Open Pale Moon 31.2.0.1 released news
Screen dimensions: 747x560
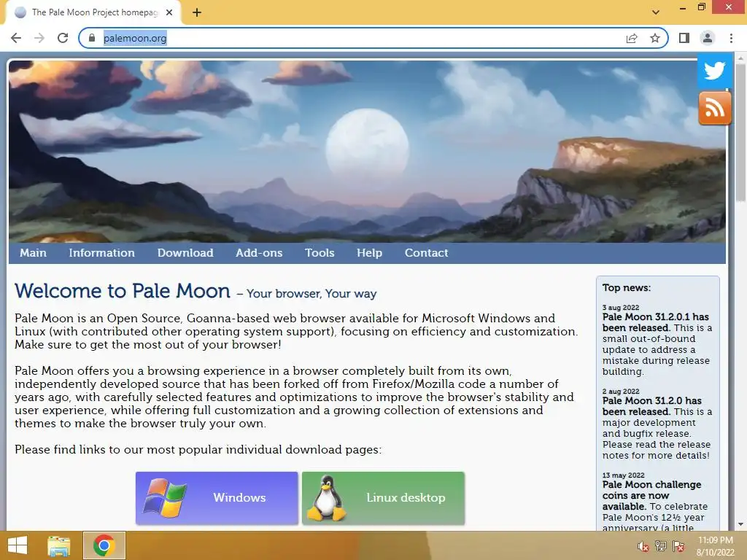tap(656, 322)
